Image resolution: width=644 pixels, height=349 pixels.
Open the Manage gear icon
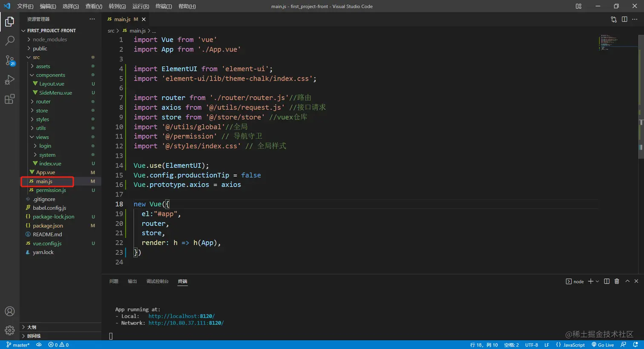pos(9,331)
